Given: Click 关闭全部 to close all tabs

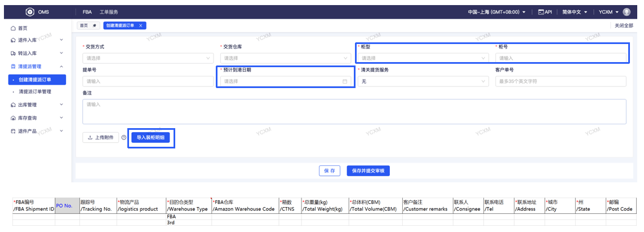Looking at the screenshot, I should pyautogui.click(x=624, y=25).
